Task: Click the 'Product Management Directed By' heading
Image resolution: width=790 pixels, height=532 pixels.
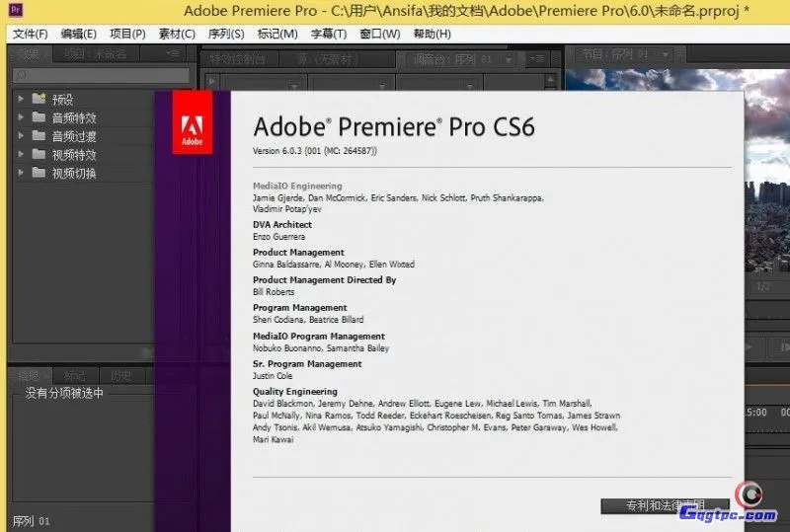Action: click(324, 280)
